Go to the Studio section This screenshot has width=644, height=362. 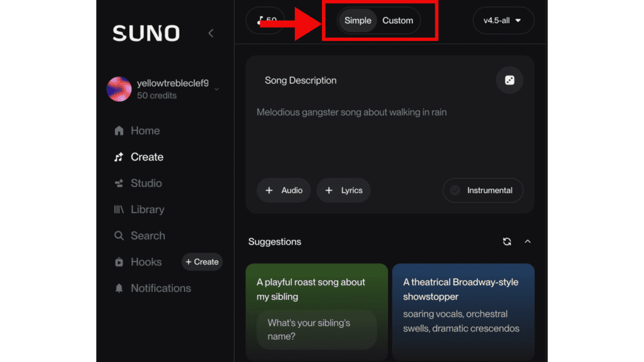click(x=146, y=183)
